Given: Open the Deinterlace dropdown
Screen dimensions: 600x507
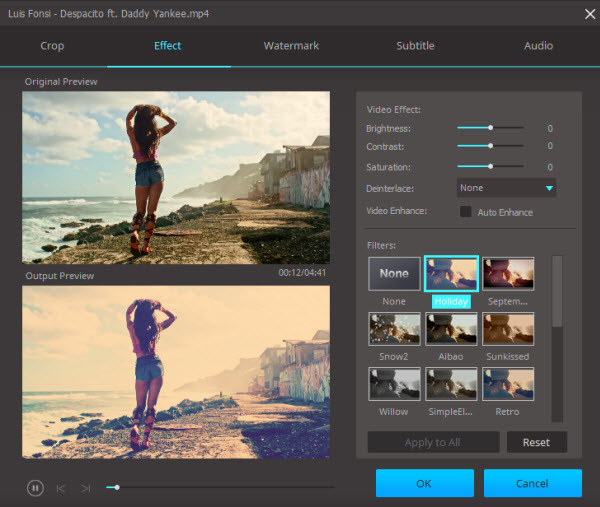Looking at the screenshot, I should click(506, 188).
